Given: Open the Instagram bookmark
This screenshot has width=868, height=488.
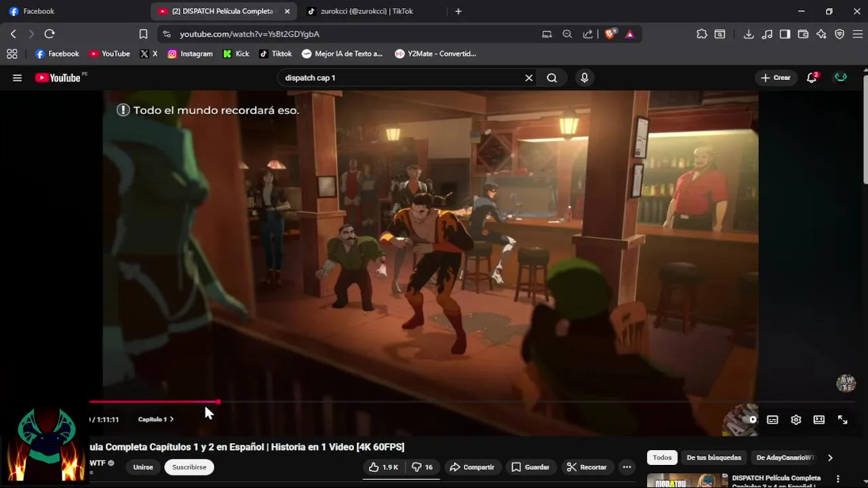Looking at the screenshot, I should point(190,54).
